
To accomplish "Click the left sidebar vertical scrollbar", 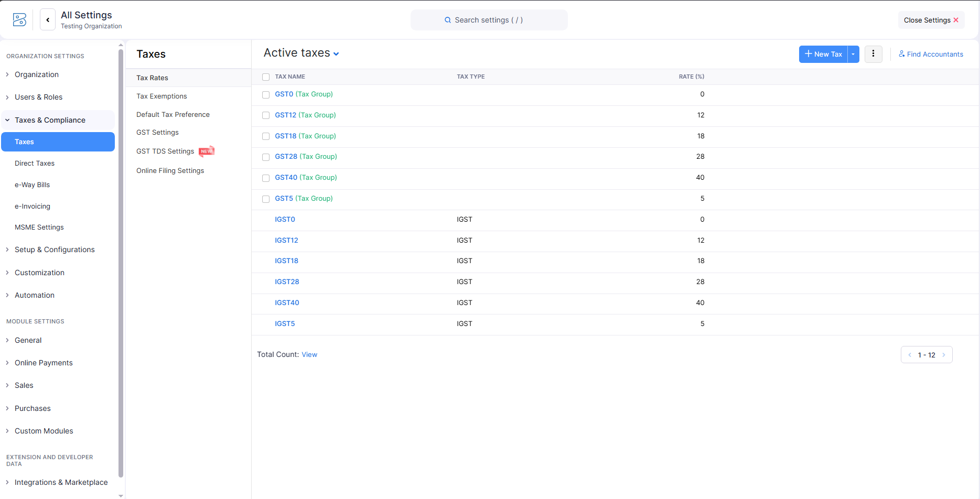I will (121, 262).
